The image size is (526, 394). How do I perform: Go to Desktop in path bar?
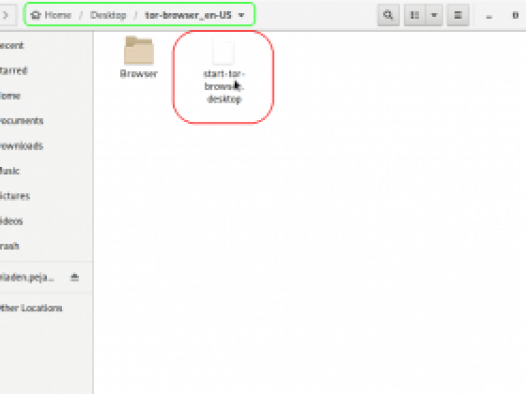point(108,15)
